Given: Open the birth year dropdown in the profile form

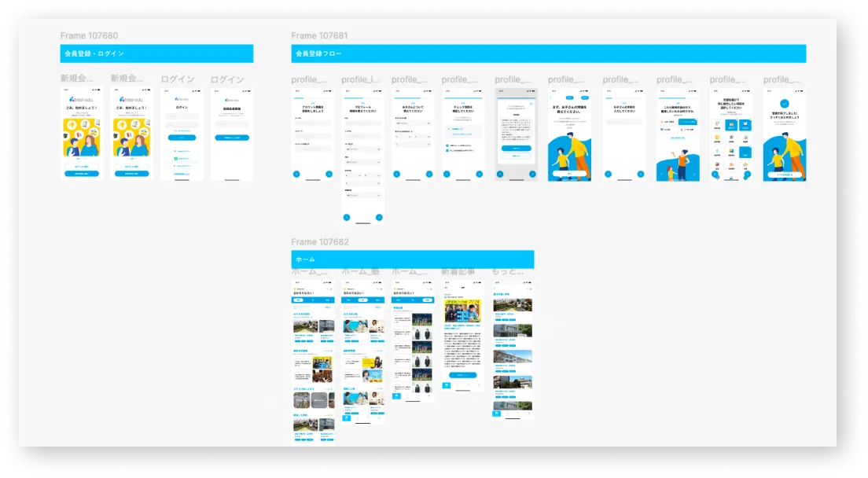Looking at the screenshot, I should [x=352, y=175].
